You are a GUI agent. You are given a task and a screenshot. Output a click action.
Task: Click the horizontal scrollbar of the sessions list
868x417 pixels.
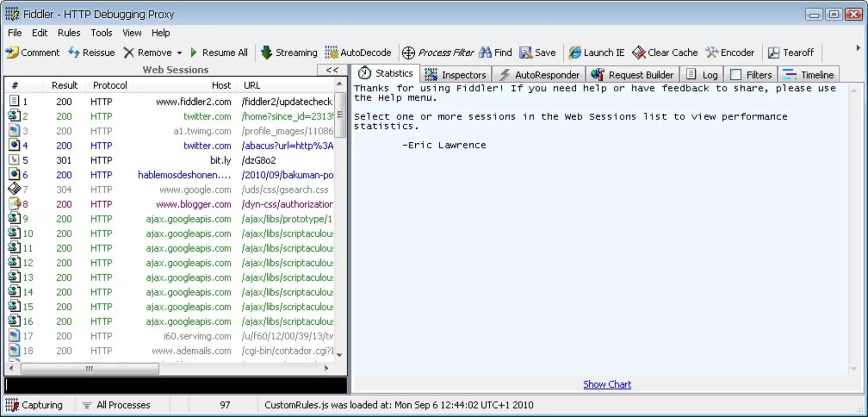click(x=169, y=369)
